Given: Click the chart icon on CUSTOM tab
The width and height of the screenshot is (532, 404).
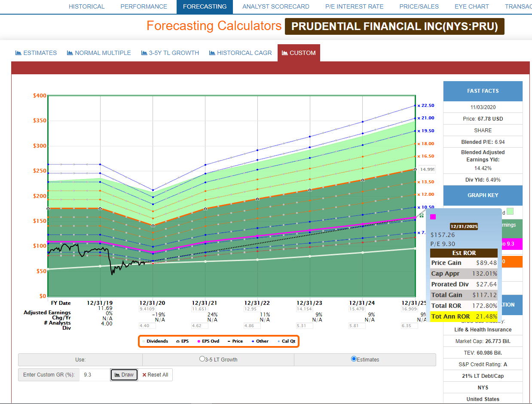Looking at the screenshot, I should 285,53.
